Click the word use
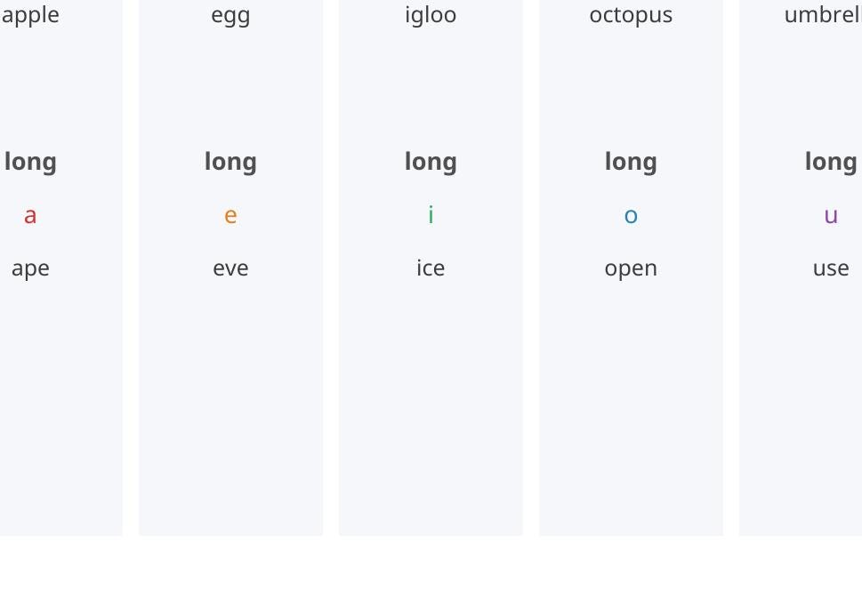862x616 pixels. click(x=831, y=268)
